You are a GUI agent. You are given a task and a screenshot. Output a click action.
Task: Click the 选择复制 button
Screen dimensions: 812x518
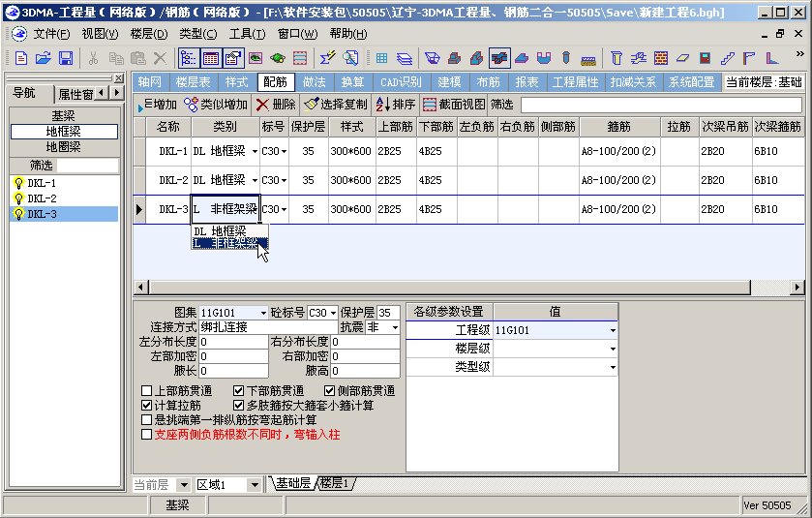(x=336, y=105)
